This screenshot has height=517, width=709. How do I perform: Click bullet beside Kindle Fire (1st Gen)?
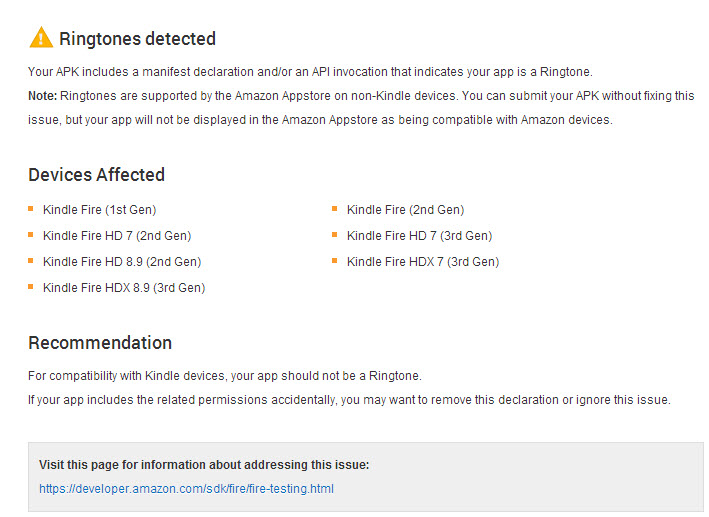[32, 210]
